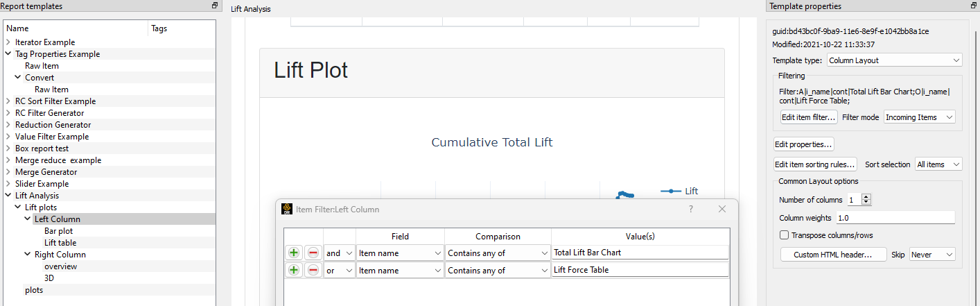Open Comparison dropdown in second filter row
980x306 pixels.
pyautogui.click(x=498, y=271)
